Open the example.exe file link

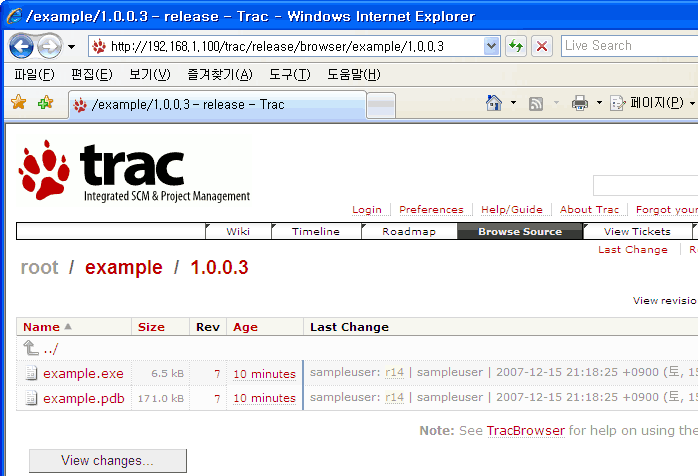pyautogui.click(x=83, y=373)
